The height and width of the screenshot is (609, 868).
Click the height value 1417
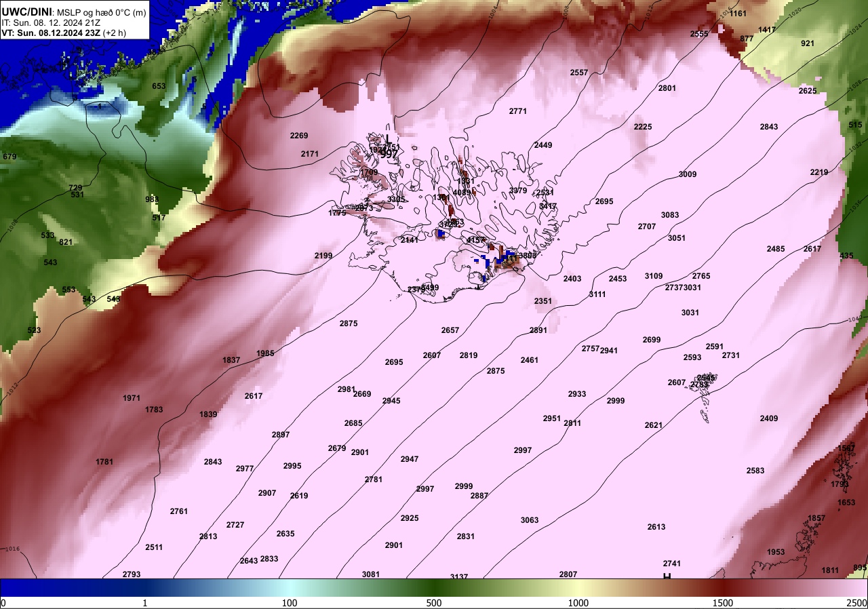(x=767, y=30)
